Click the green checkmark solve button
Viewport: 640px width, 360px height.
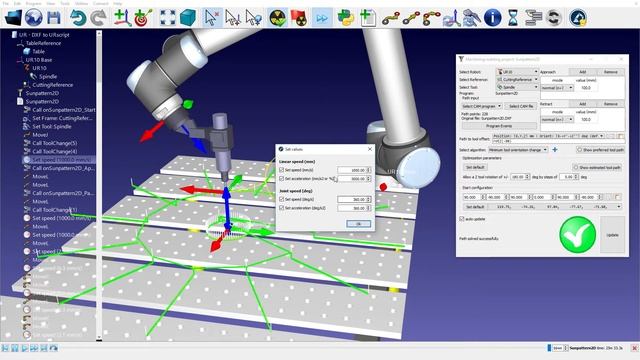(578, 235)
